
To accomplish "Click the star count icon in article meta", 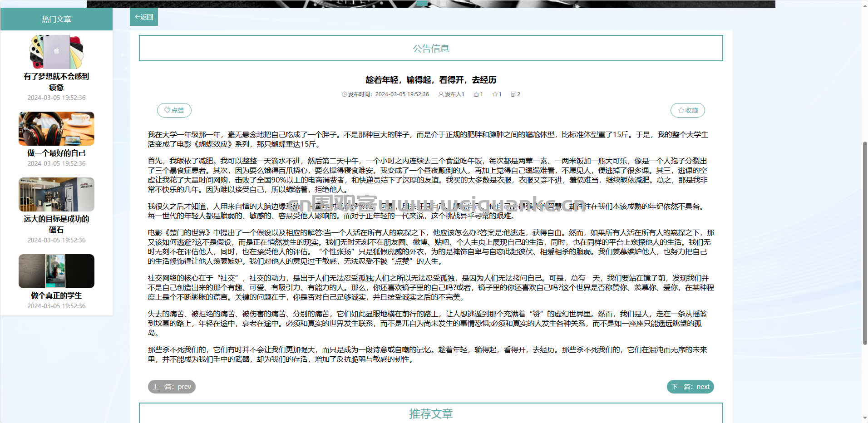I will click(495, 94).
